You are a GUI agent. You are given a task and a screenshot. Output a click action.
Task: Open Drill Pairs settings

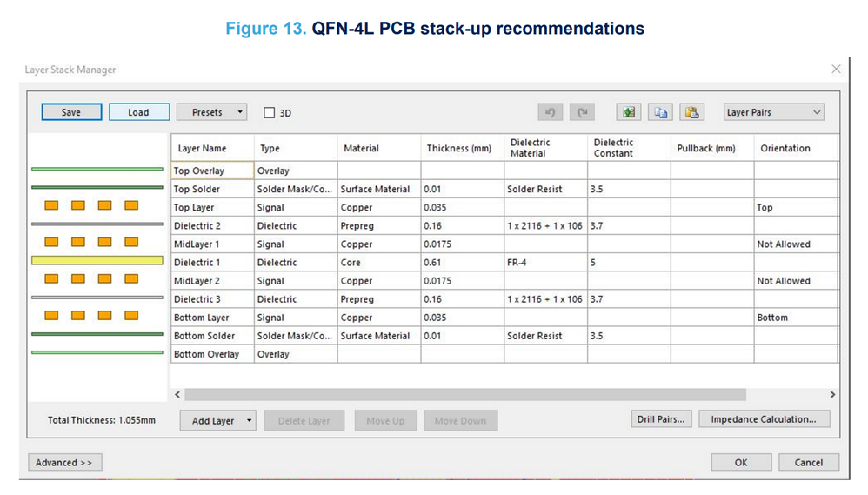pos(661,419)
